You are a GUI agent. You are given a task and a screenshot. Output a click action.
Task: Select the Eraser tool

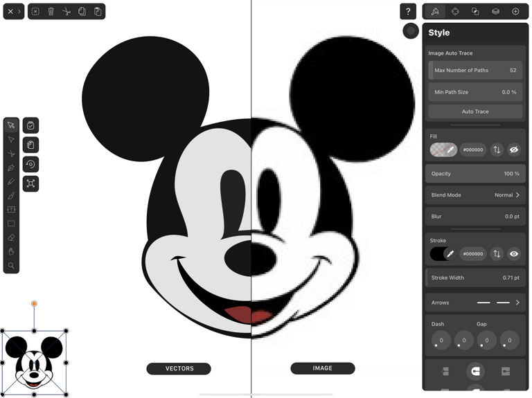[11, 237]
